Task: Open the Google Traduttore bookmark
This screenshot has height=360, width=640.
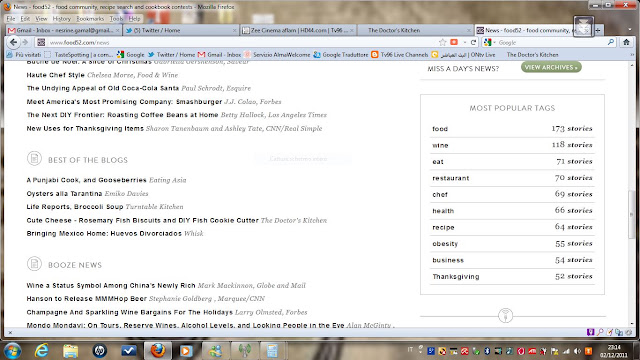Action: coord(341,54)
